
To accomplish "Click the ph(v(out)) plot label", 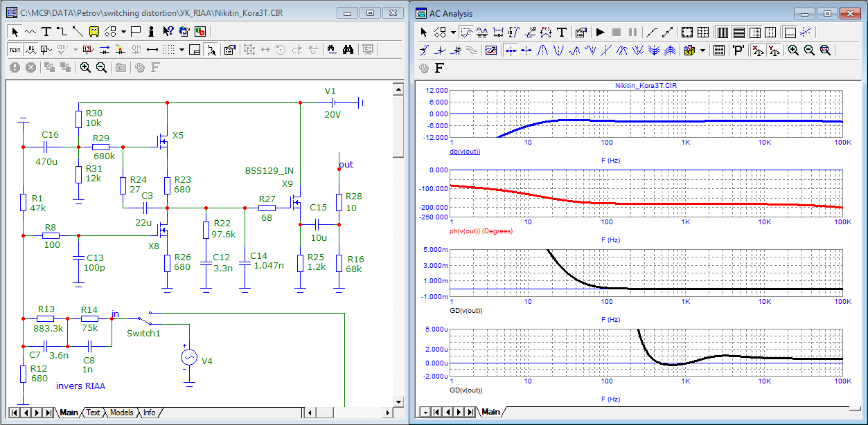I will tap(481, 230).
